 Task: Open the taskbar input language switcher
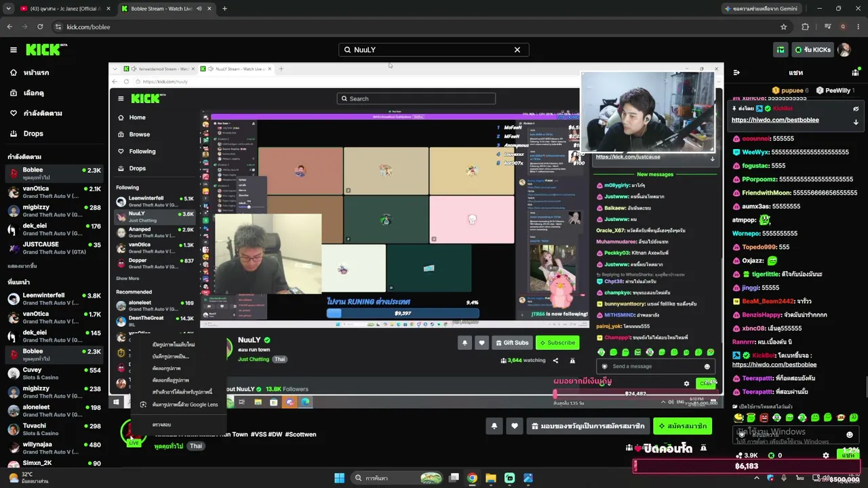point(800,478)
